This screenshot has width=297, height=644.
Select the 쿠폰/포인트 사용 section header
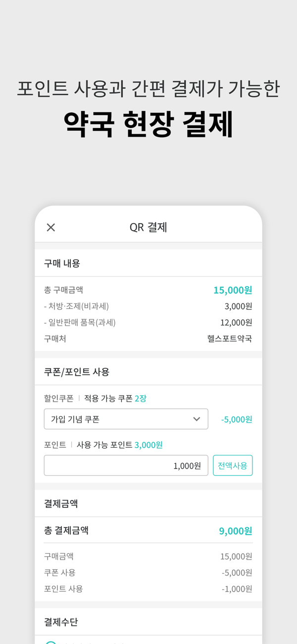[x=77, y=372]
